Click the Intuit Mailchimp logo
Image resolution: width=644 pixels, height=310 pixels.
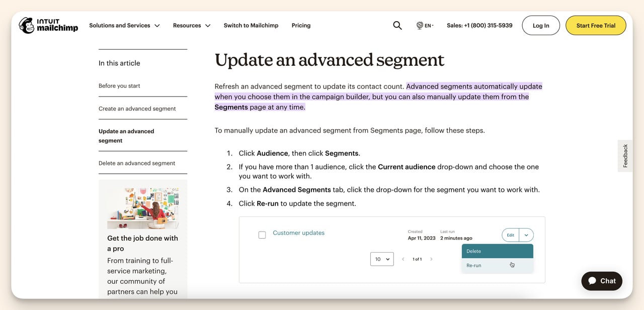[48, 25]
